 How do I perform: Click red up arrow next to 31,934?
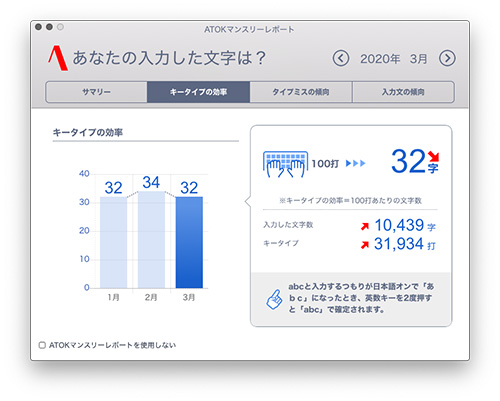(x=365, y=245)
